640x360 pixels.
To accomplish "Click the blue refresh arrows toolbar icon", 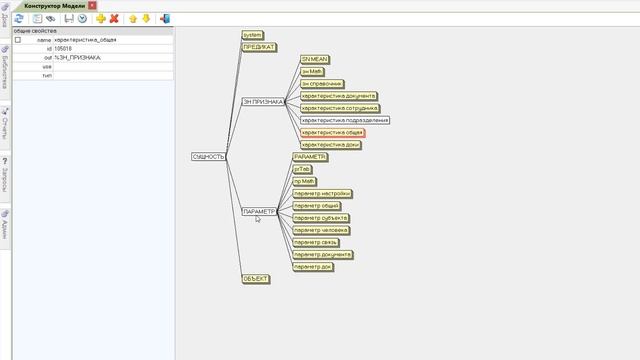I will click(x=19, y=19).
